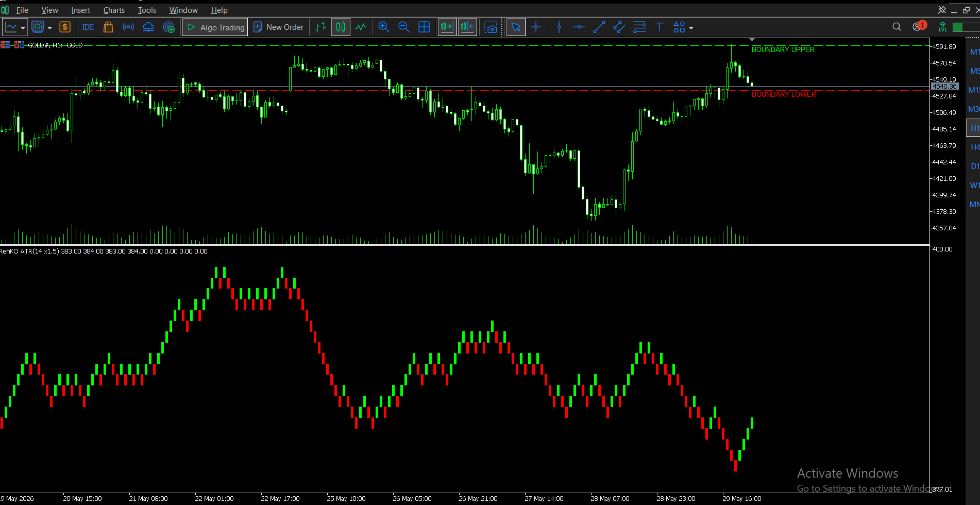Click the RenKO ATR indicator label
The image size is (980, 505).
[x=104, y=251]
